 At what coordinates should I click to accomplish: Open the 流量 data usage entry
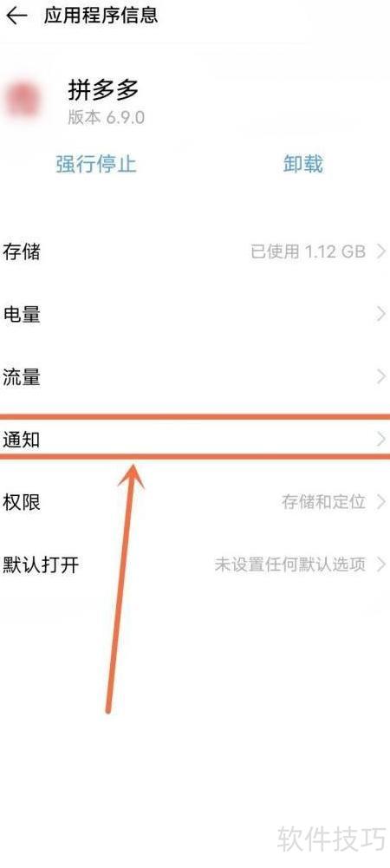point(195,377)
